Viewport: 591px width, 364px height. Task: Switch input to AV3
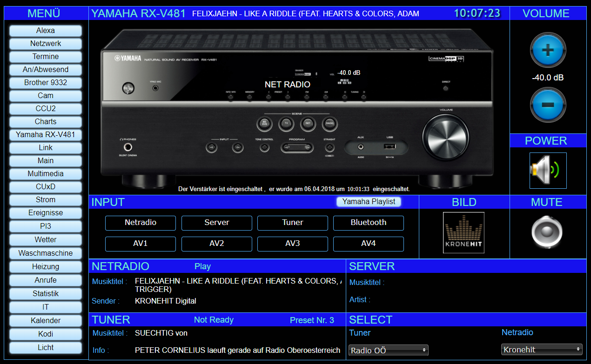point(293,244)
